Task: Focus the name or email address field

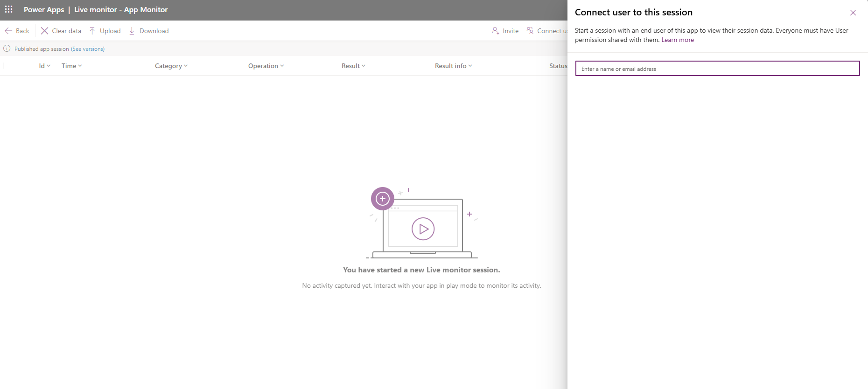Action: point(717,69)
